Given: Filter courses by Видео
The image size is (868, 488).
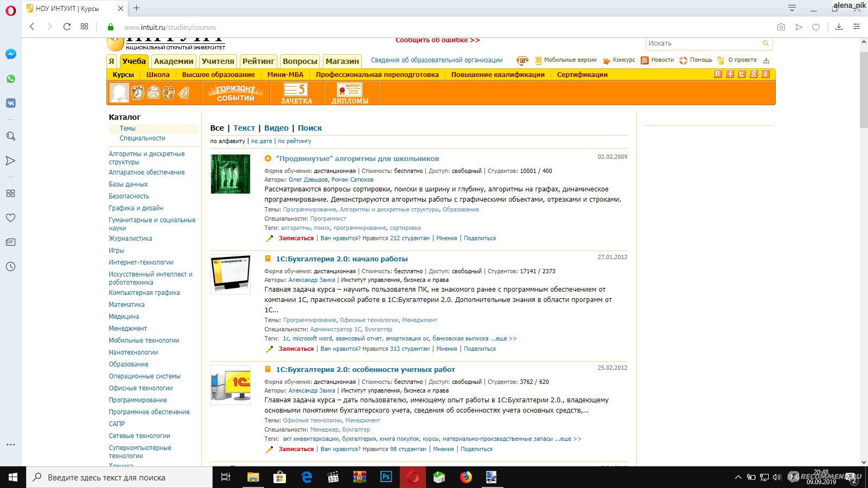Looking at the screenshot, I should coord(276,128).
